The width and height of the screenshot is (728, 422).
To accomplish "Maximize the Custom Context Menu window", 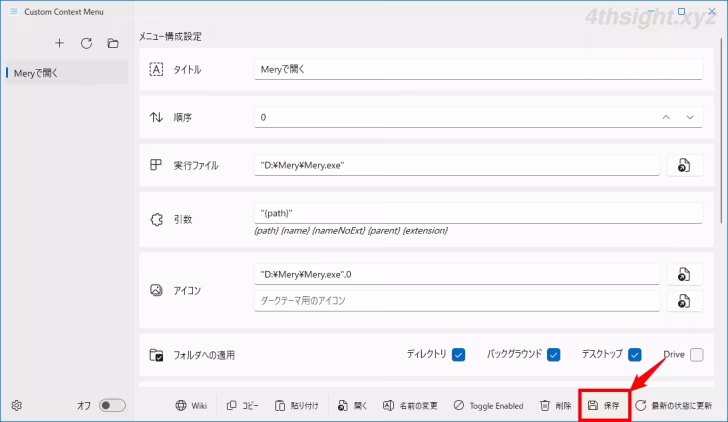I will click(x=681, y=12).
